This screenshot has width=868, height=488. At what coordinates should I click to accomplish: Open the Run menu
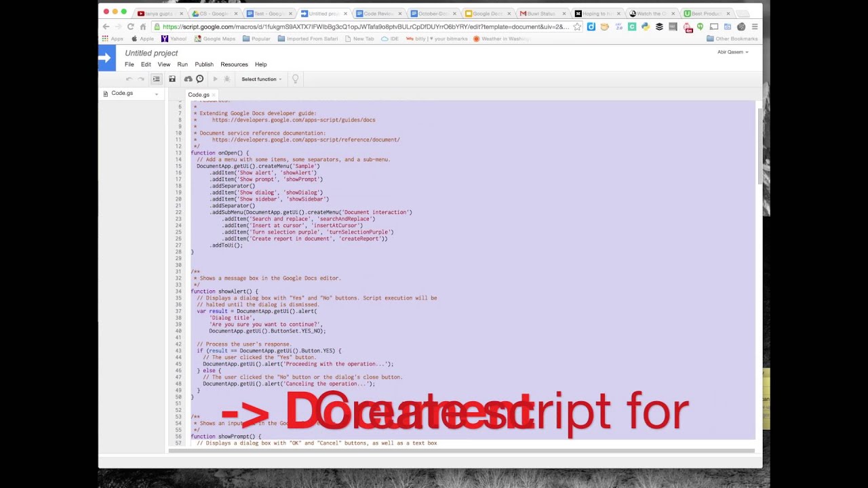(x=182, y=64)
